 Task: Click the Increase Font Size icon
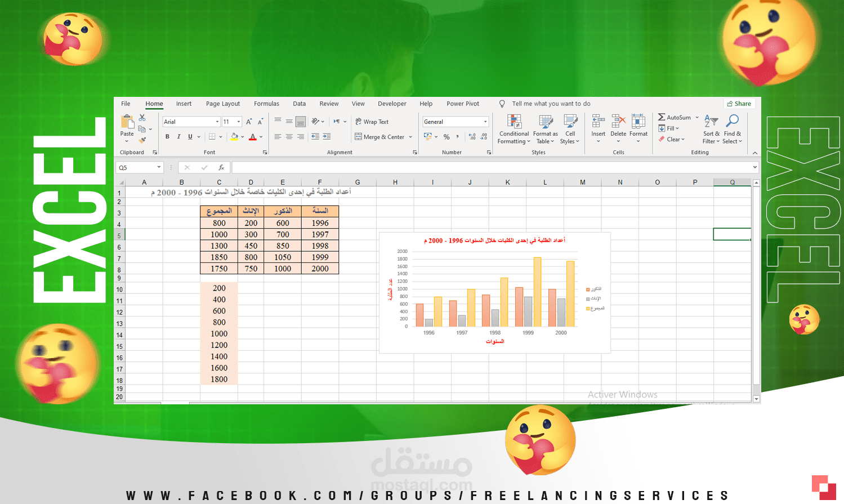[x=249, y=122]
